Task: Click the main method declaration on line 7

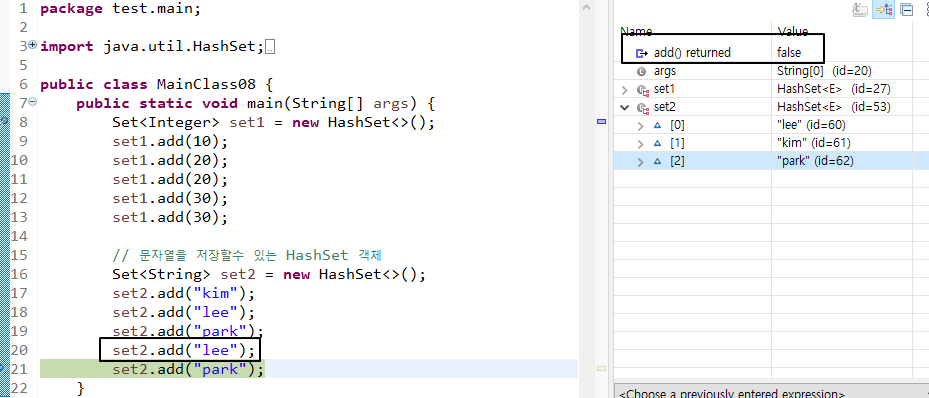Action: (256, 104)
